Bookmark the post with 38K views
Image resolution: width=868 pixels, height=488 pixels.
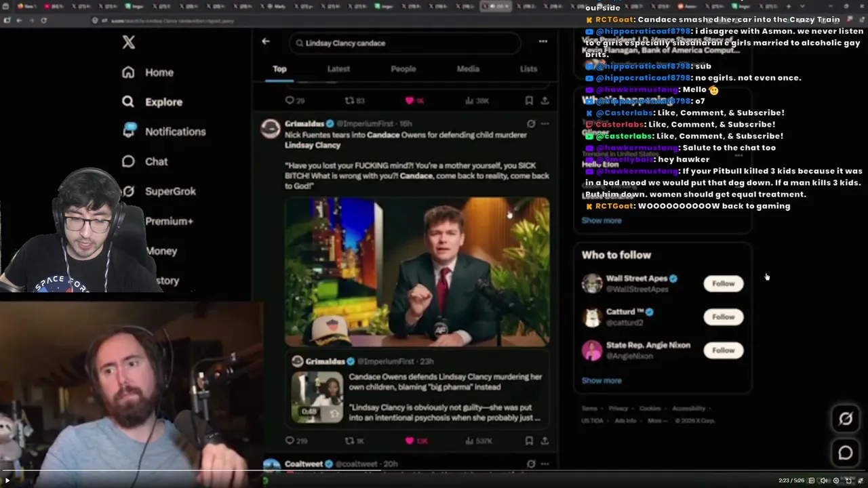529,100
